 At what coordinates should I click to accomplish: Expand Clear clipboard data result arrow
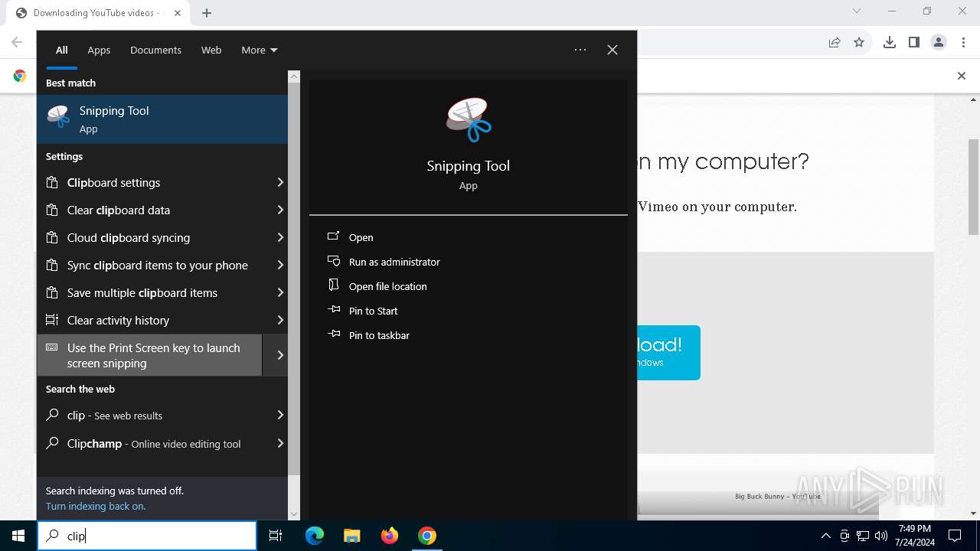click(x=280, y=210)
